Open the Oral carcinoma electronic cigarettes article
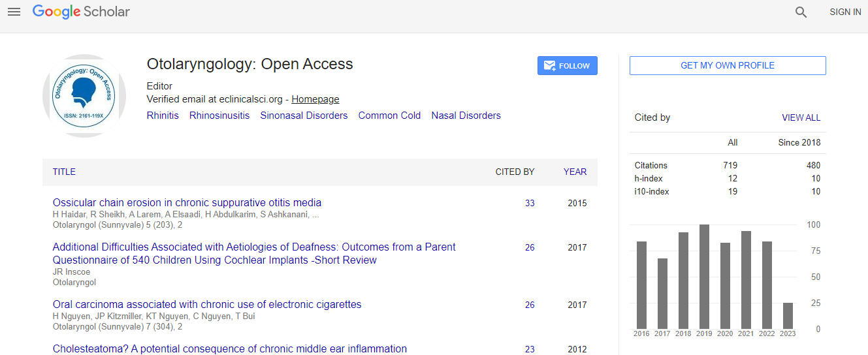The height and width of the screenshot is (355, 868). [x=206, y=305]
